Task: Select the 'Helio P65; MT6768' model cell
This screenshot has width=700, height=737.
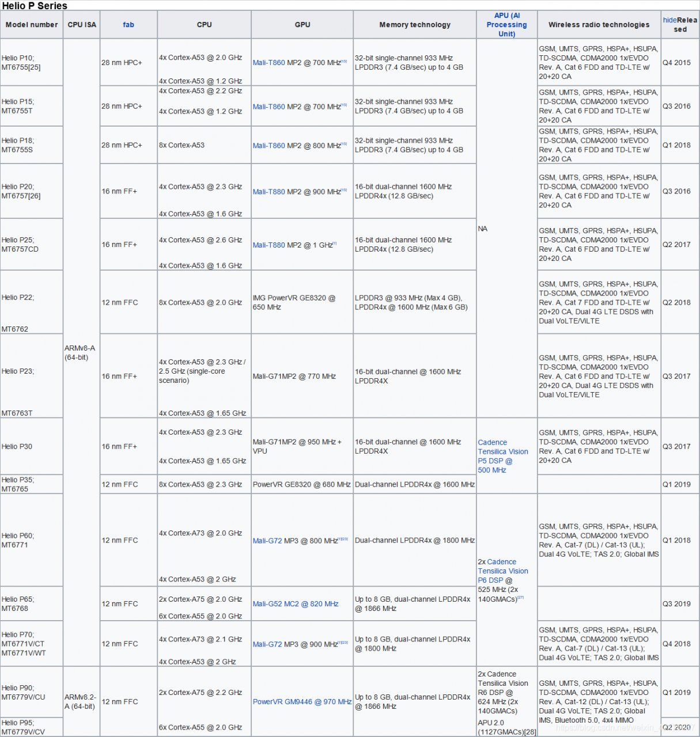Action: [x=32, y=603]
